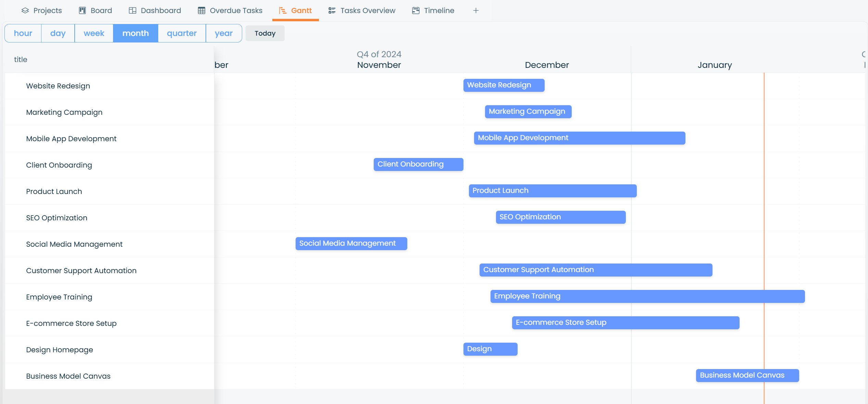Set Gantt scale to quarter
868x404 pixels.
[x=182, y=33]
